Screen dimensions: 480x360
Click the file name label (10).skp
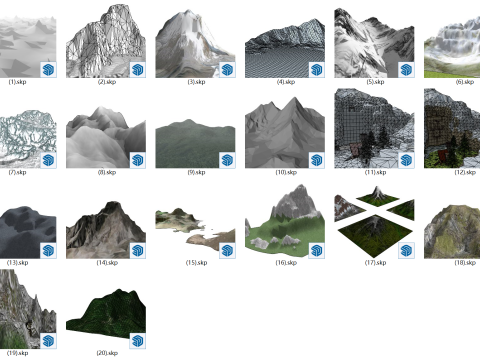point(286,172)
